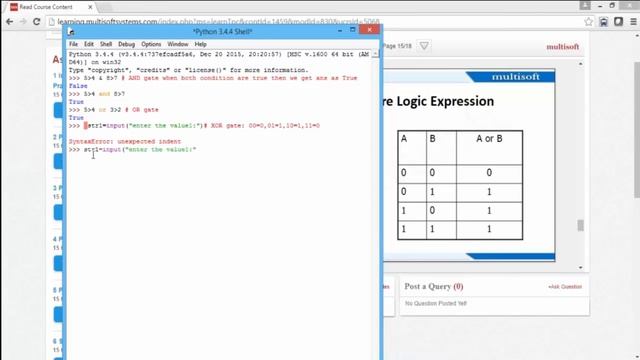Click the SyntaxError: unexpected indent line
Viewport: 640px width, 360px height.
[x=124, y=142]
